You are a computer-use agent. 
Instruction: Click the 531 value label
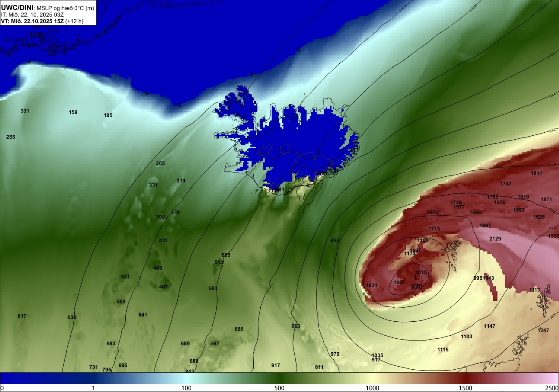[x=125, y=277]
